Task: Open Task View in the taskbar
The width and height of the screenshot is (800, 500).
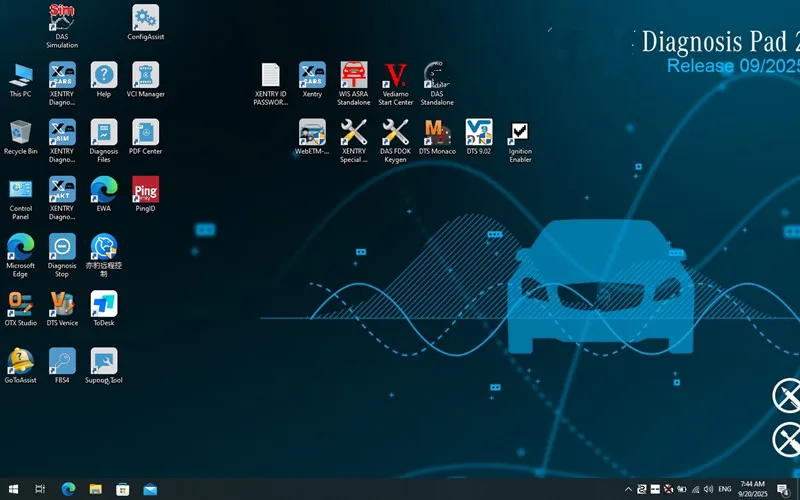Action: (x=40, y=489)
